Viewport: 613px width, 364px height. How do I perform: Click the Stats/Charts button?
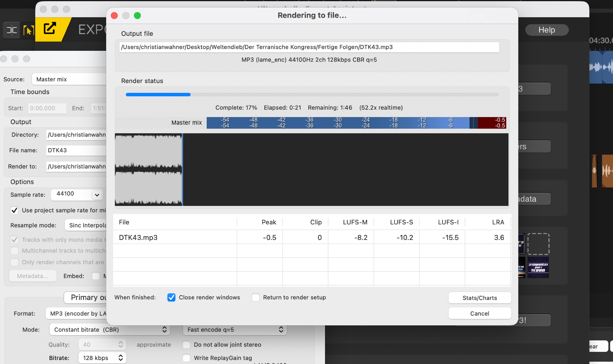tap(480, 298)
